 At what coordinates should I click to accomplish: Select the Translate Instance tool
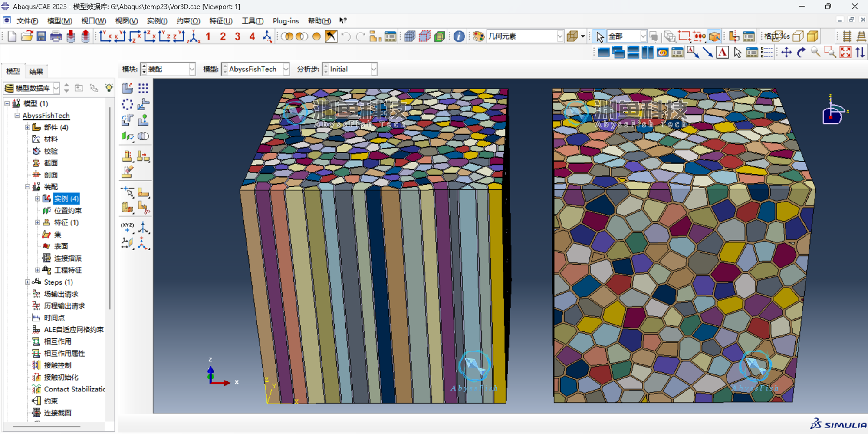point(143,104)
